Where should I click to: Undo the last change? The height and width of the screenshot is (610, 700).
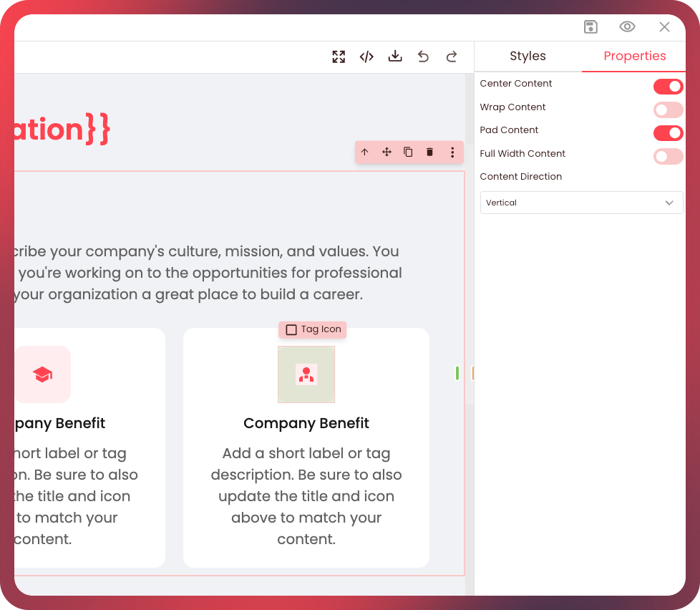423,57
